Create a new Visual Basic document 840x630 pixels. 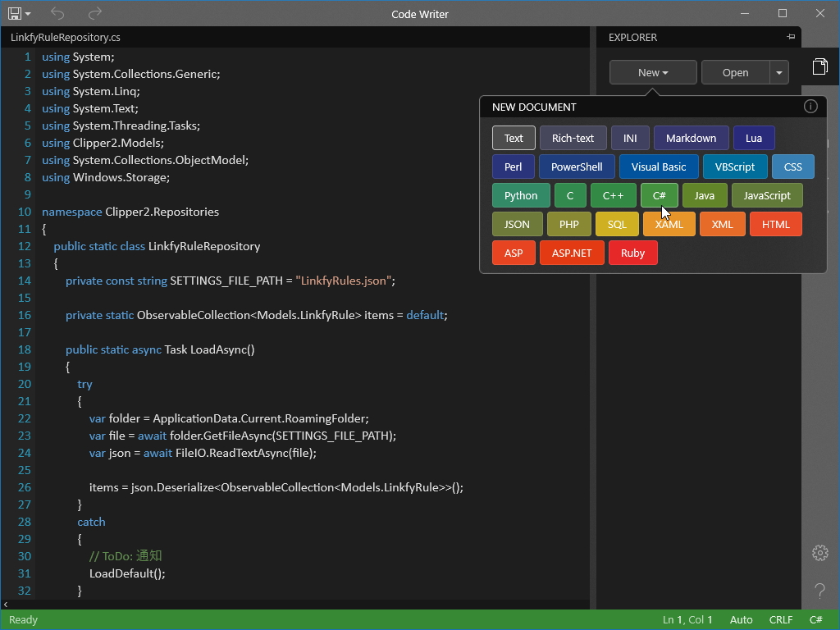659,167
